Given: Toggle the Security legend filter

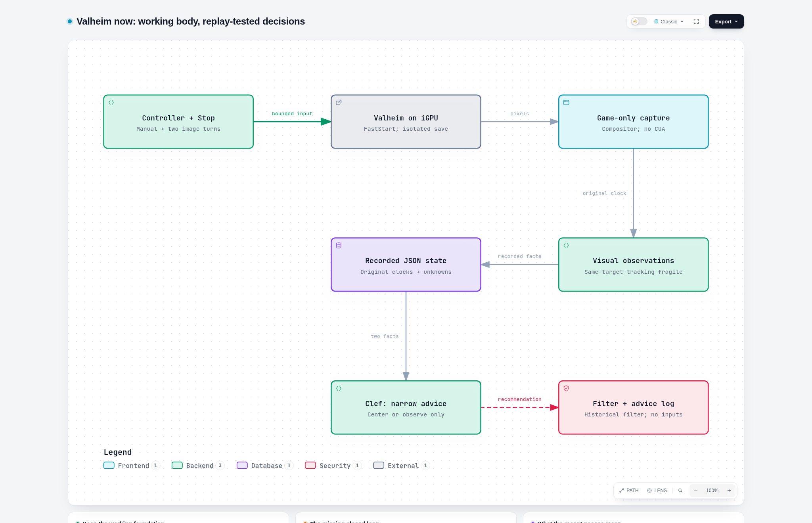Looking at the screenshot, I should click(x=333, y=466).
